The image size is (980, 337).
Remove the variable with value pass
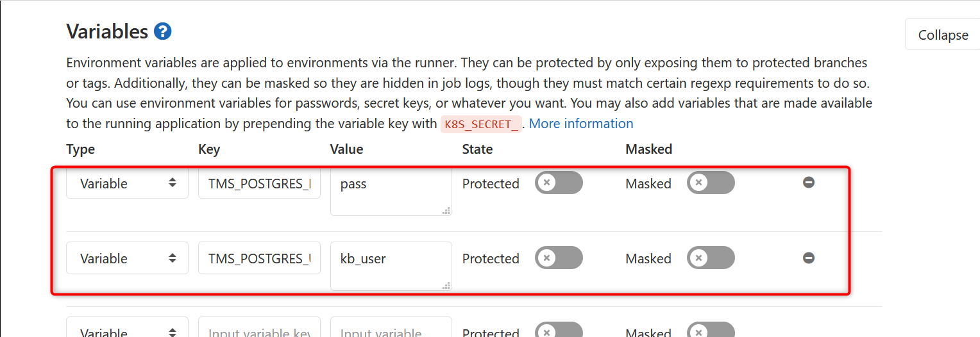tap(809, 183)
